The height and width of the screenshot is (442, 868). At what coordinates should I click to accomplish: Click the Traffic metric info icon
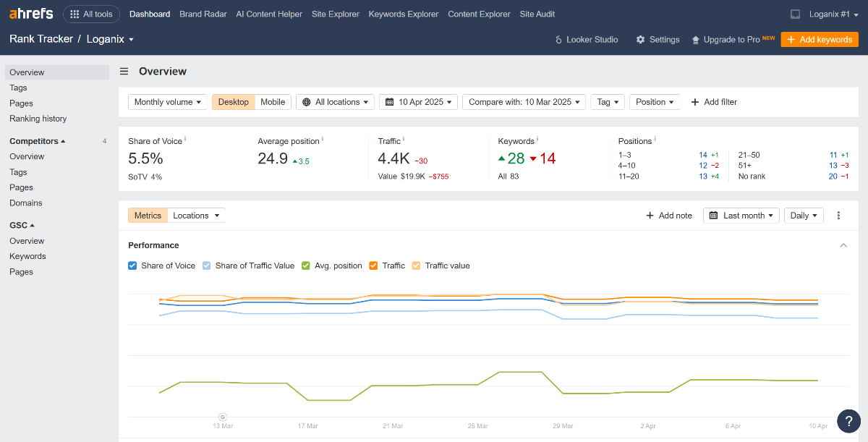[x=404, y=139]
